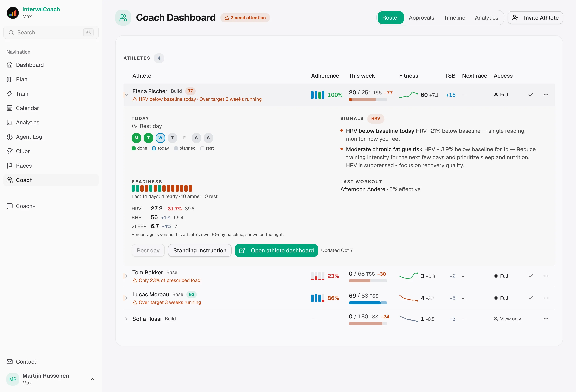This screenshot has height=392, width=576.
Task: Toggle View only access for Sofia Rossi
Action: pyautogui.click(x=507, y=319)
